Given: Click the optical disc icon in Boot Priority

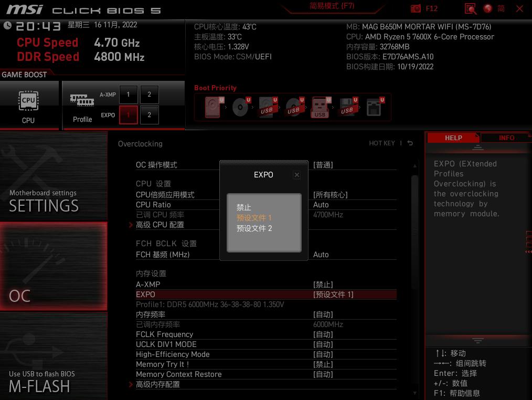Looking at the screenshot, I should tap(240, 107).
